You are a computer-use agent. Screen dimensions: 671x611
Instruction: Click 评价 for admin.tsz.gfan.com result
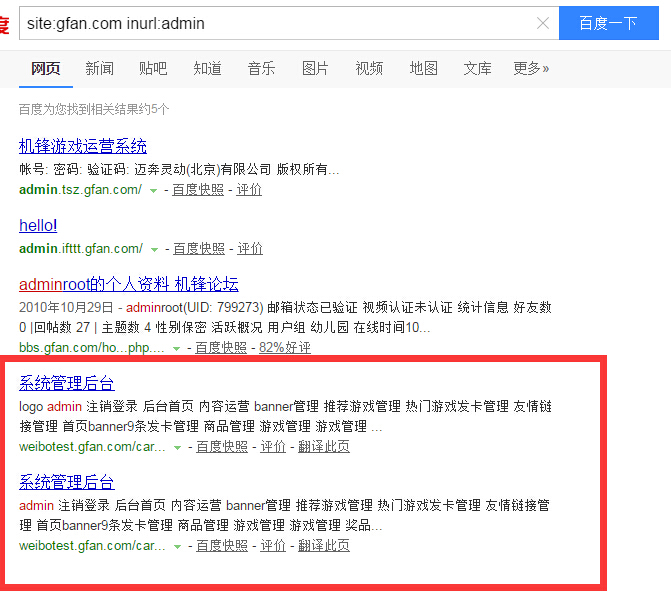click(249, 190)
